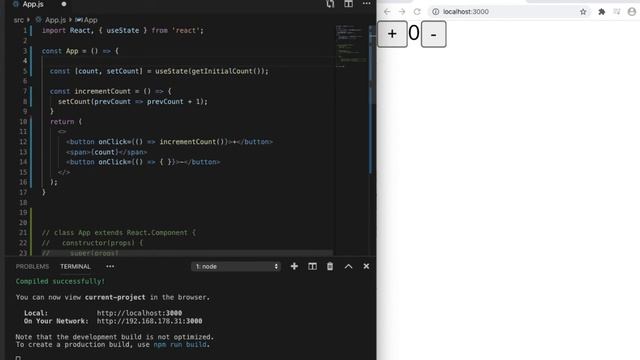This screenshot has height=360, width=640.
Task: Click 'useState' in the import line
Action: click(x=122, y=31)
